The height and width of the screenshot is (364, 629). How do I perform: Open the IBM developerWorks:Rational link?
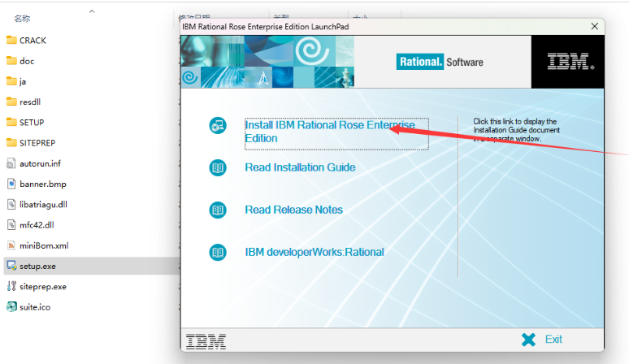tap(314, 252)
